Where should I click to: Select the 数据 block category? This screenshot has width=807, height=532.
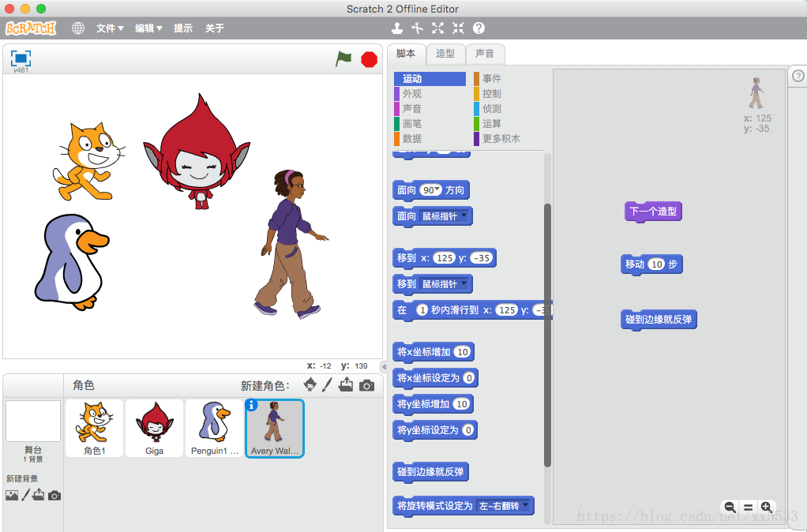pyautogui.click(x=430, y=138)
